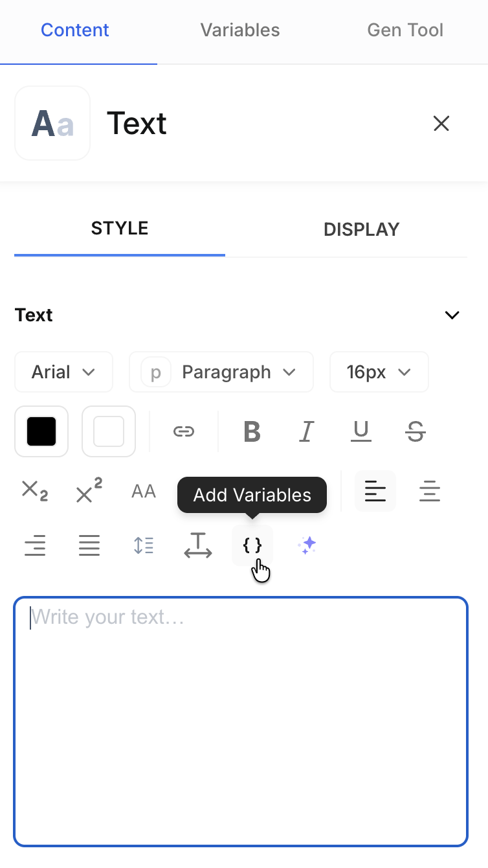Close the Text panel
488x868 pixels.
441,123
